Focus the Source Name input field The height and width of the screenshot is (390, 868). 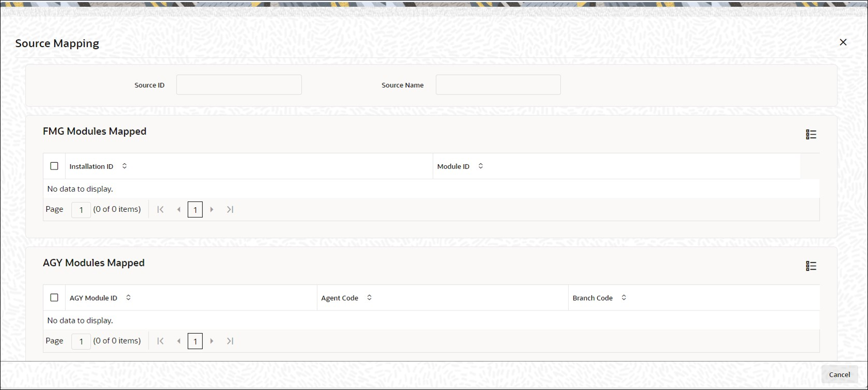click(x=498, y=85)
